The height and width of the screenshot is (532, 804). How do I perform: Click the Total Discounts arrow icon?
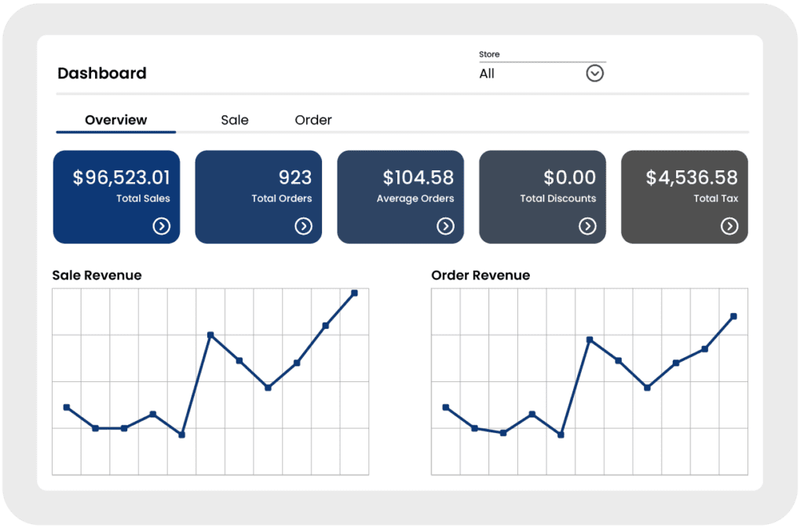point(588,226)
